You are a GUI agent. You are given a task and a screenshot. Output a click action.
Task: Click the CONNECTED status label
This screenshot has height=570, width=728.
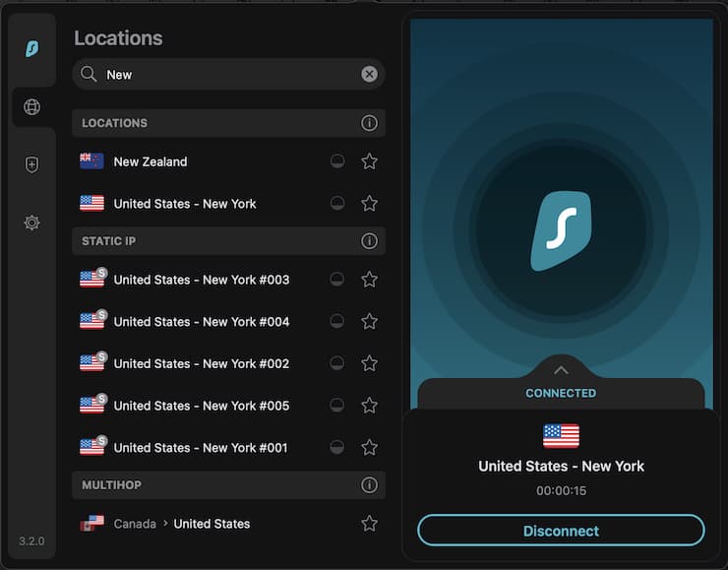point(561,393)
